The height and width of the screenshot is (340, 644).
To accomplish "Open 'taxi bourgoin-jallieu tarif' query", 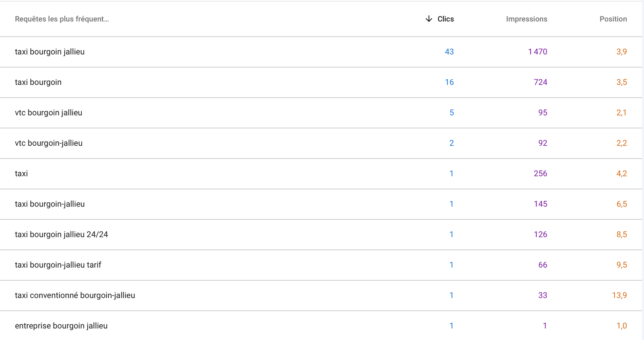I will point(58,265).
